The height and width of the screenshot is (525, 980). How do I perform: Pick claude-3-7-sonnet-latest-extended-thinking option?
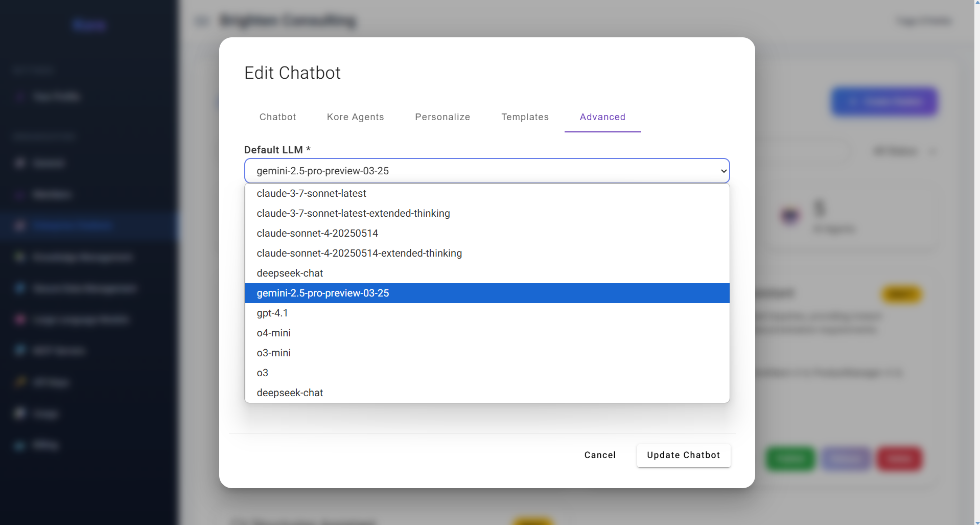(x=487, y=213)
